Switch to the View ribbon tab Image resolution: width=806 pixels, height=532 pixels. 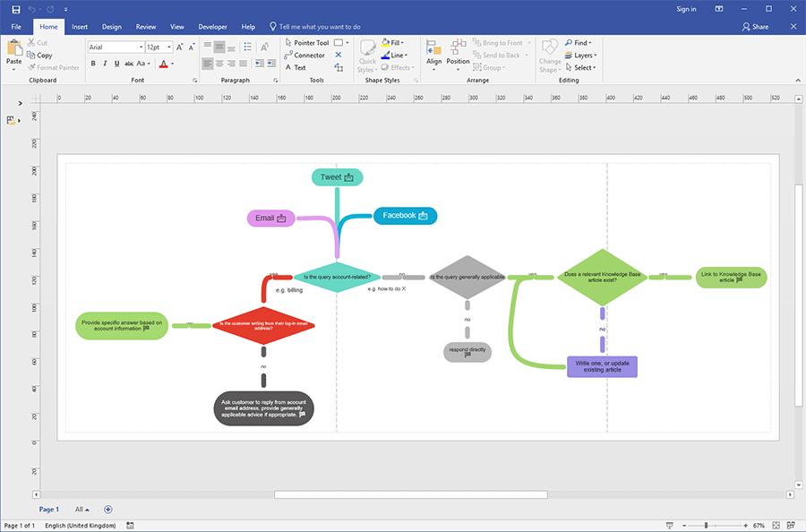(x=177, y=27)
